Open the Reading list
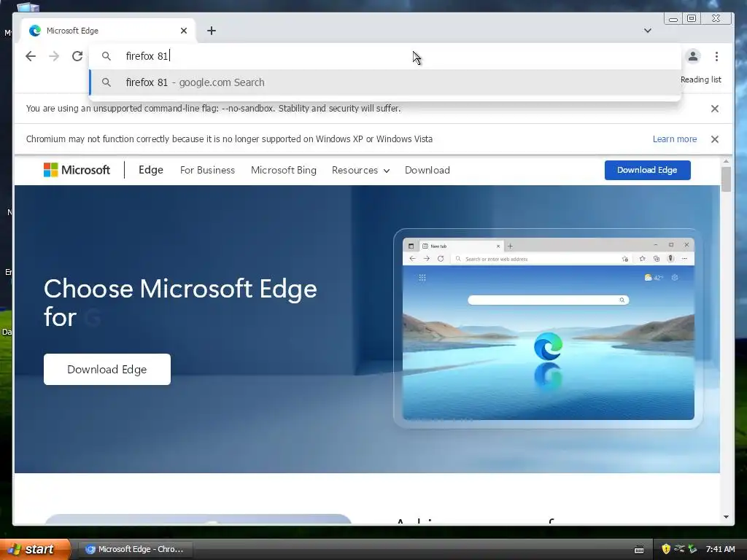 (701, 79)
